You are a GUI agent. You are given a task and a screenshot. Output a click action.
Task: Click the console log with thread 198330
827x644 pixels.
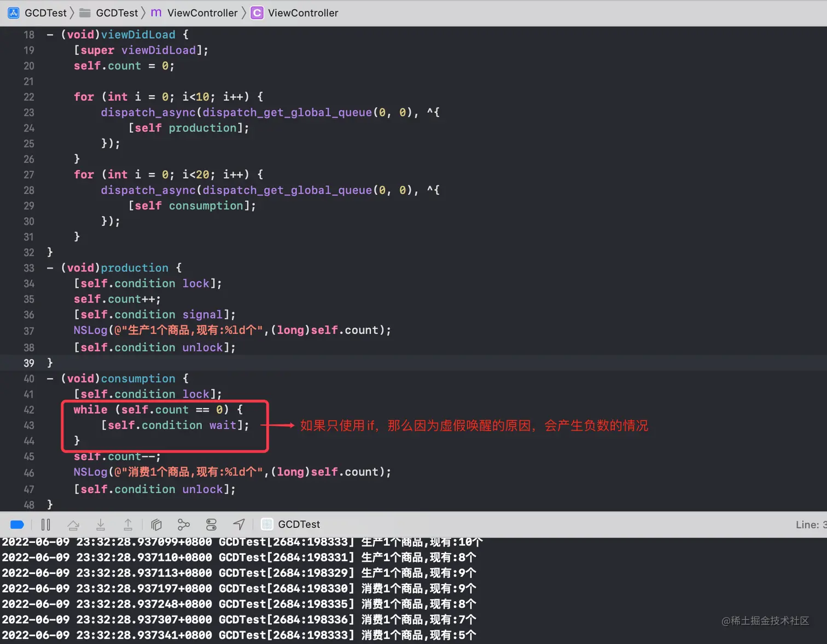(239, 589)
